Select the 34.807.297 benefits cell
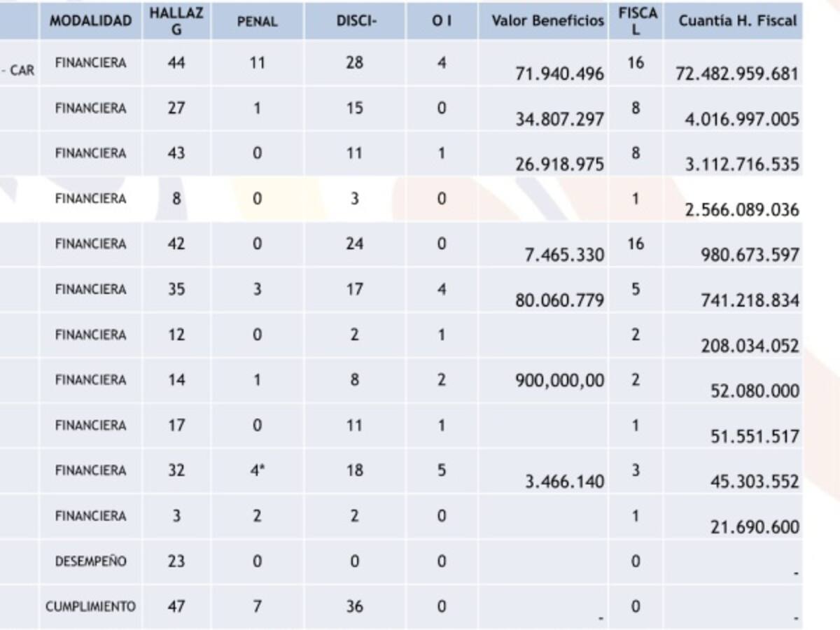The image size is (840, 630). click(560, 119)
